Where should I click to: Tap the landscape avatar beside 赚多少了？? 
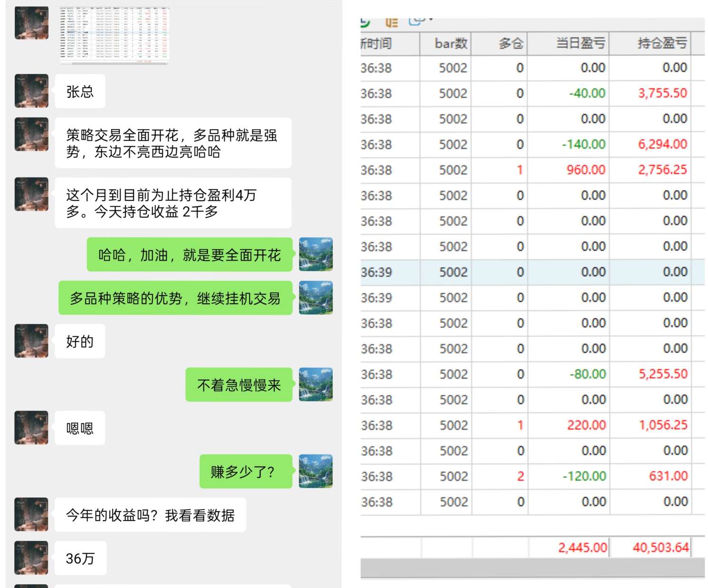pyautogui.click(x=316, y=471)
